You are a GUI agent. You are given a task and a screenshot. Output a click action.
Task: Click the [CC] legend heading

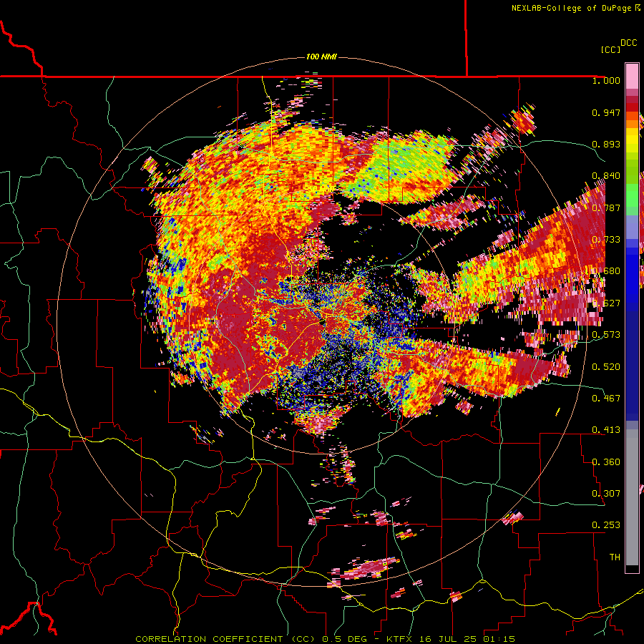click(x=610, y=49)
